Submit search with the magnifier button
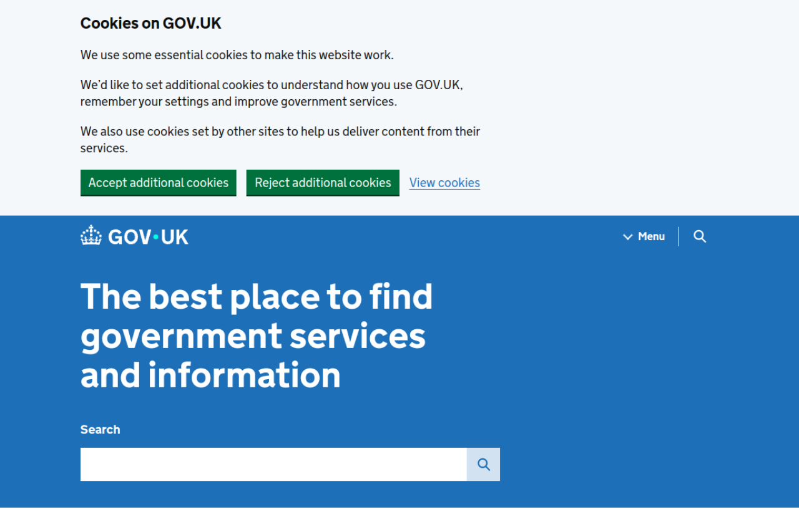 click(x=483, y=465)
